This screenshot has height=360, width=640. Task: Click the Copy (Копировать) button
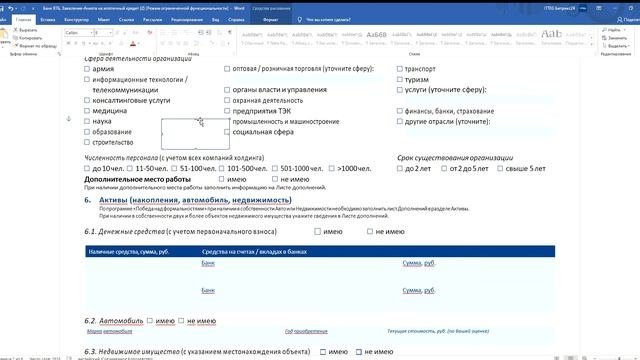(x=27, y=38)
